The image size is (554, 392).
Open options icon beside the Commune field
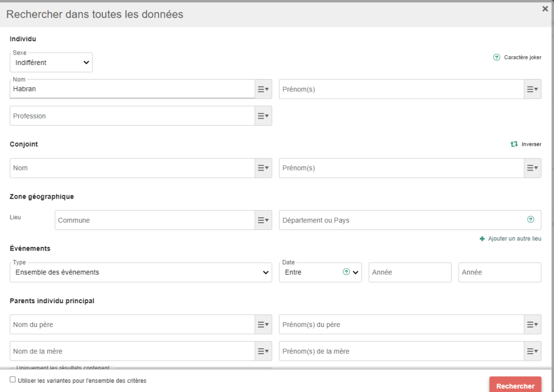263,220
